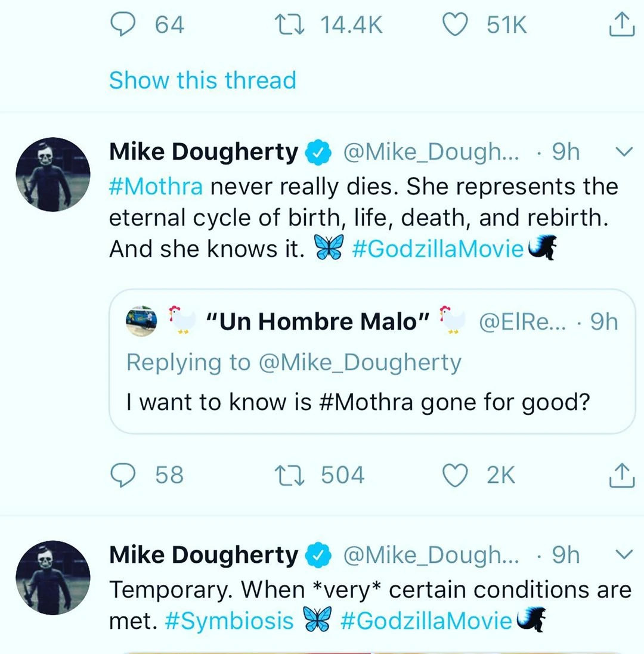This screenshot has height=654, width=644.
Task: Tap Un Hombre Malo's small profile picture
Action: [x=142, y=321]
